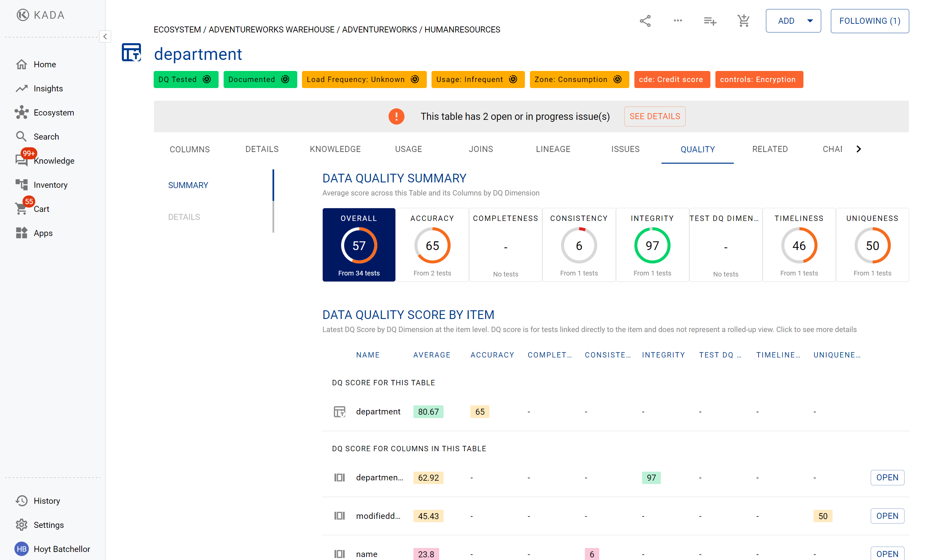Image resolution: width=936 pixels, height=560 pixels.
Task: Open History in the sidebar
Action: coord(47,501)
